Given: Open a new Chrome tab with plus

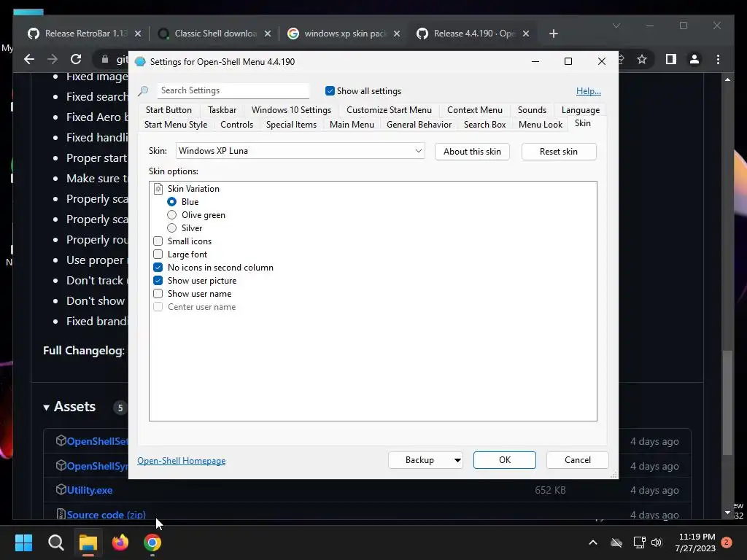Looking at the screenshot, I should click(553, 34).
